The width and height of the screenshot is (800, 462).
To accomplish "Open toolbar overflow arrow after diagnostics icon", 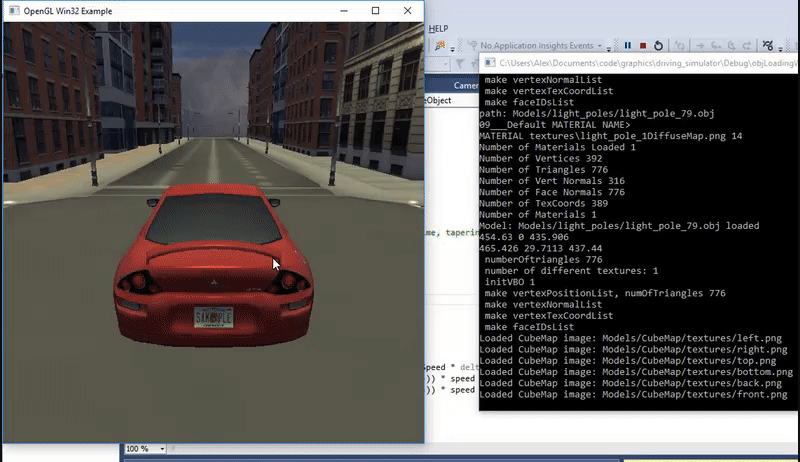I will tap(452, 49).
